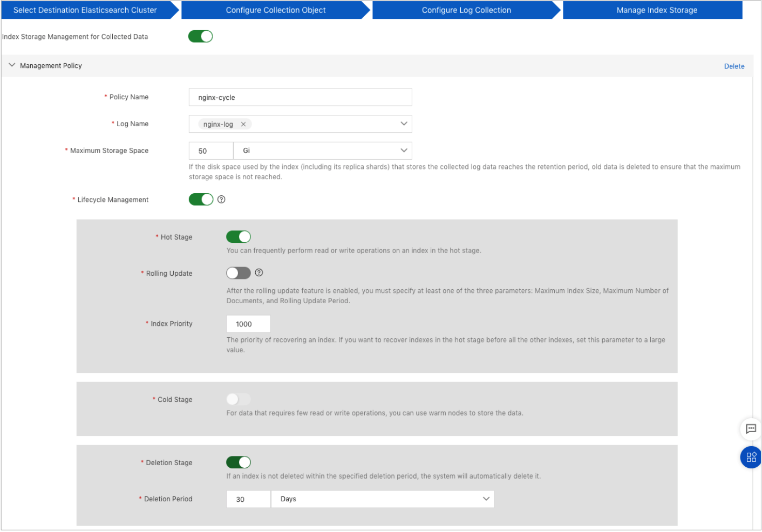The width and height of the screenshot is (762, 532).
Task: Delete the management policy
Action: point(734,66)
